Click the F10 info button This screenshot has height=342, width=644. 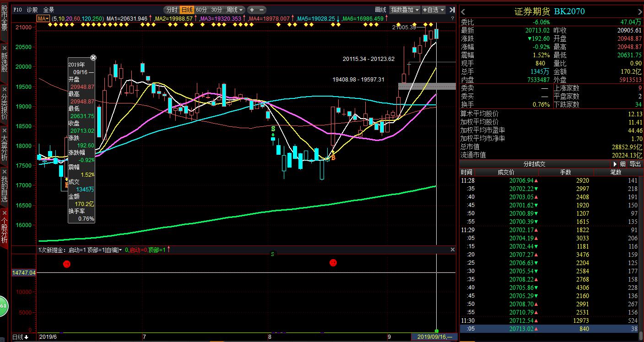click(17, 10)
